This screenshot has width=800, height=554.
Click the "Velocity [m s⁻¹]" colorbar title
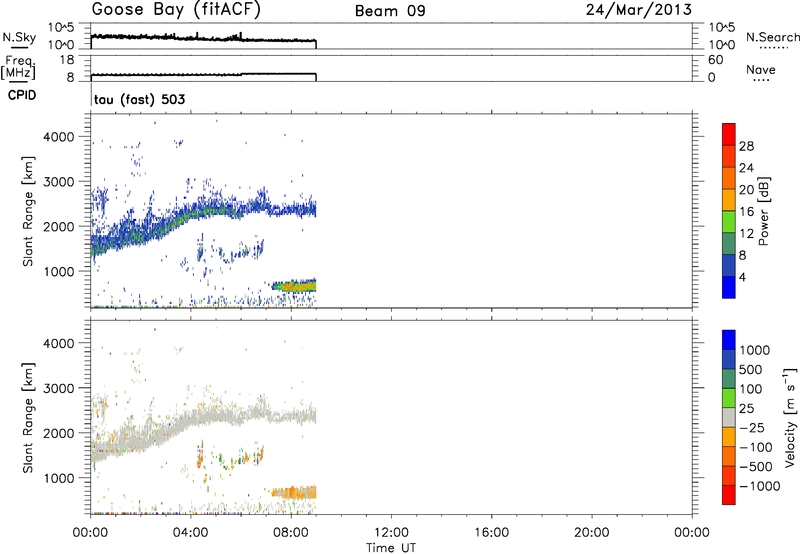[x=790, y=417]
